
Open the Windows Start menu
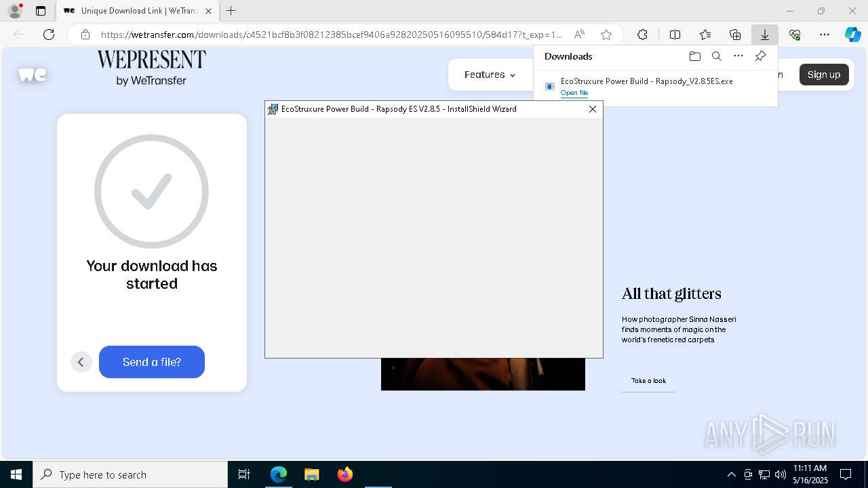pos(16,474)
